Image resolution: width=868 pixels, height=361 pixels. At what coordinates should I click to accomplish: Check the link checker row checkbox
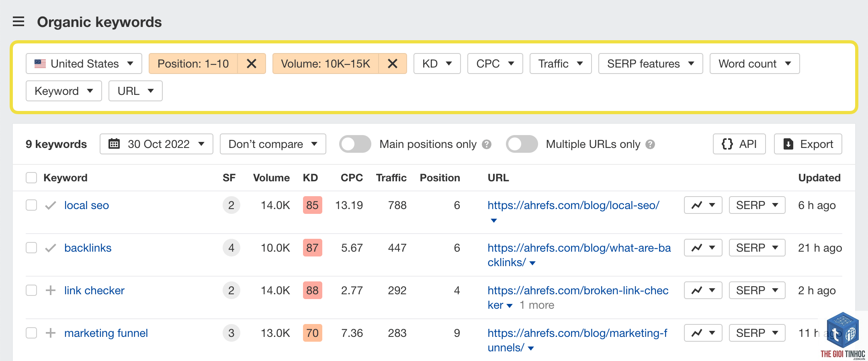pos(31,290)
